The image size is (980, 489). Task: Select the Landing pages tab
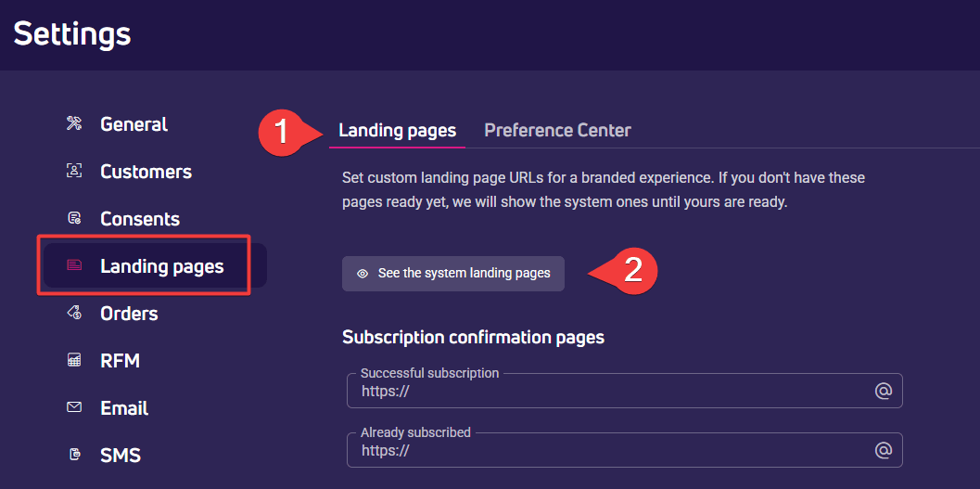pos(398,130)
